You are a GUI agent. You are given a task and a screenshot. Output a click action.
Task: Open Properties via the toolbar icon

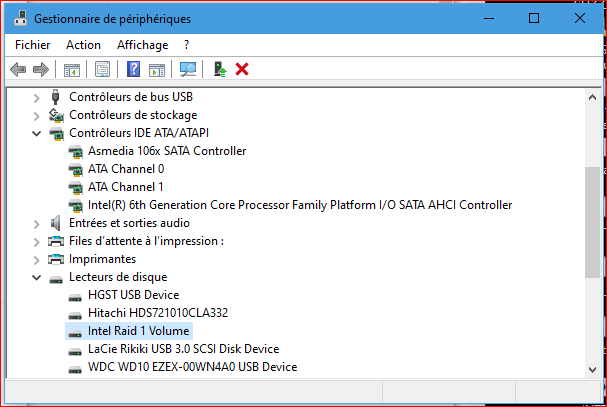click(x=101, y=69)
